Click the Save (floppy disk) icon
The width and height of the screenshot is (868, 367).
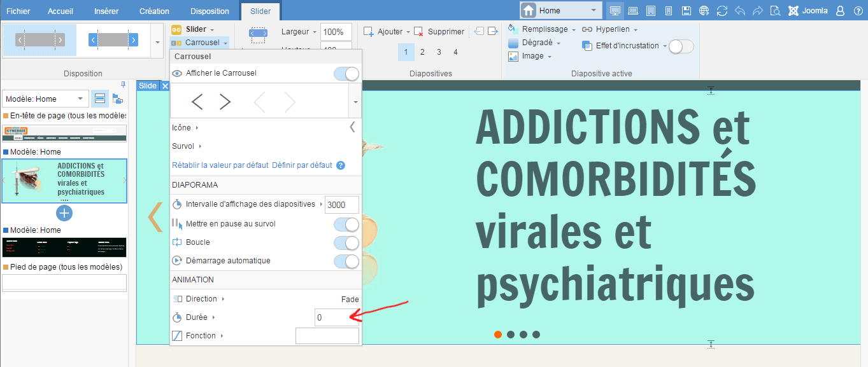tap(686, 11)
